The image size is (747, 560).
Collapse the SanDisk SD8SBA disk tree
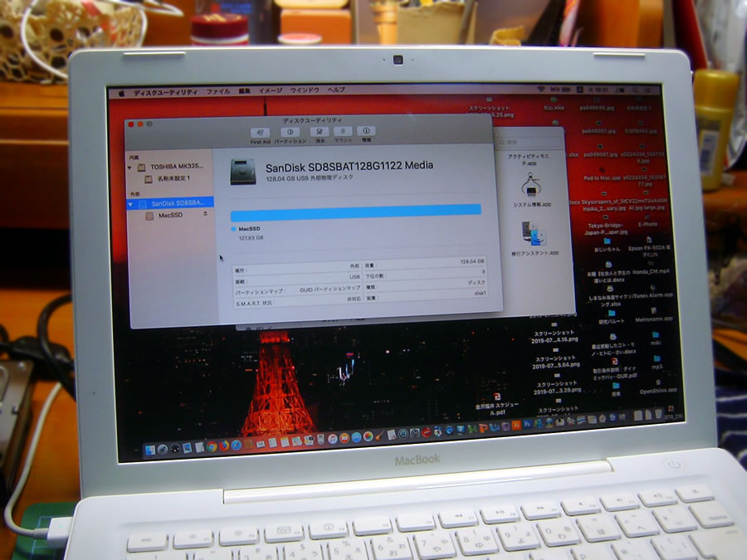(130, 204)
